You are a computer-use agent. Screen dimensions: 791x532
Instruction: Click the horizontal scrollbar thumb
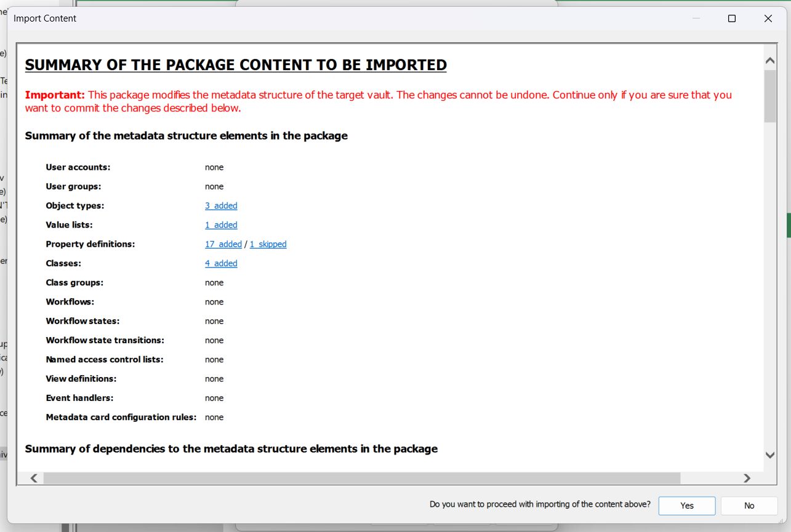coord(361,478)
